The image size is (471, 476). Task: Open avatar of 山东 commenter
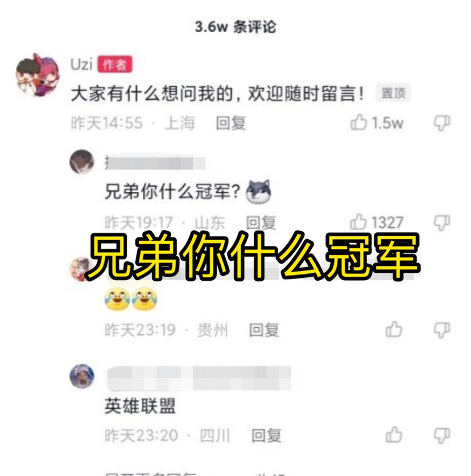click(82, 162)
